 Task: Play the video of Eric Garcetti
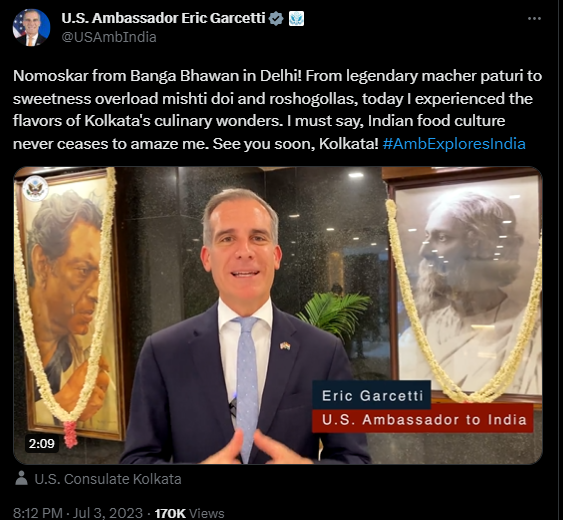pos(278,315)
